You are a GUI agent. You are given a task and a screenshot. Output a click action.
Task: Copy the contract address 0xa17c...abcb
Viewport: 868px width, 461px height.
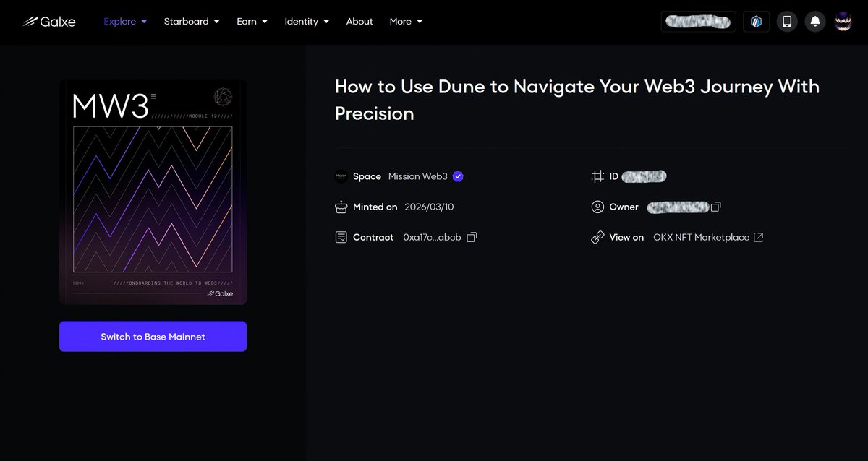pyautogui.click(x=472, y=237)
